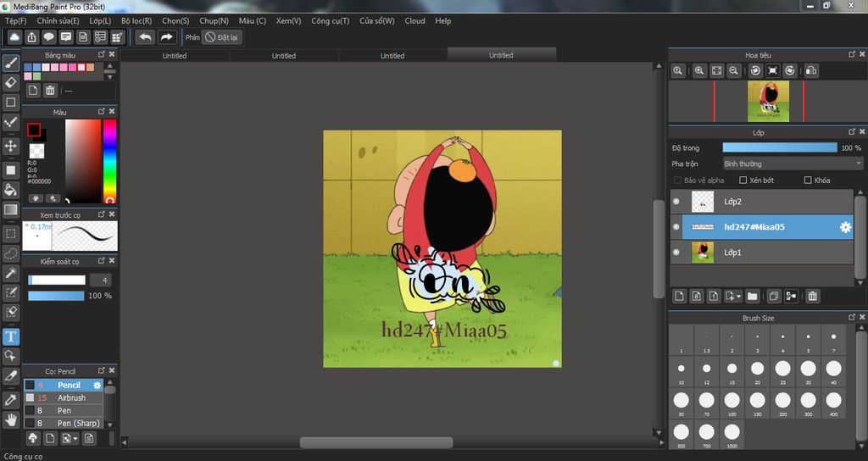Open settings gear of hd247#Miaa05 layer
The image size is (868, 461).
[845, 227]
